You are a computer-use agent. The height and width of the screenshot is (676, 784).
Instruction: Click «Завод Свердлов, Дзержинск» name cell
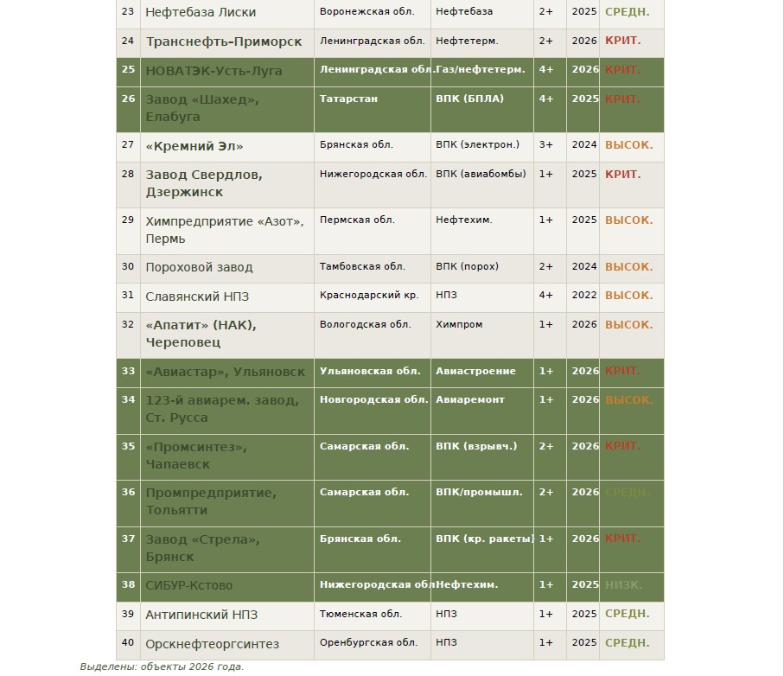(x=204, y=183)
